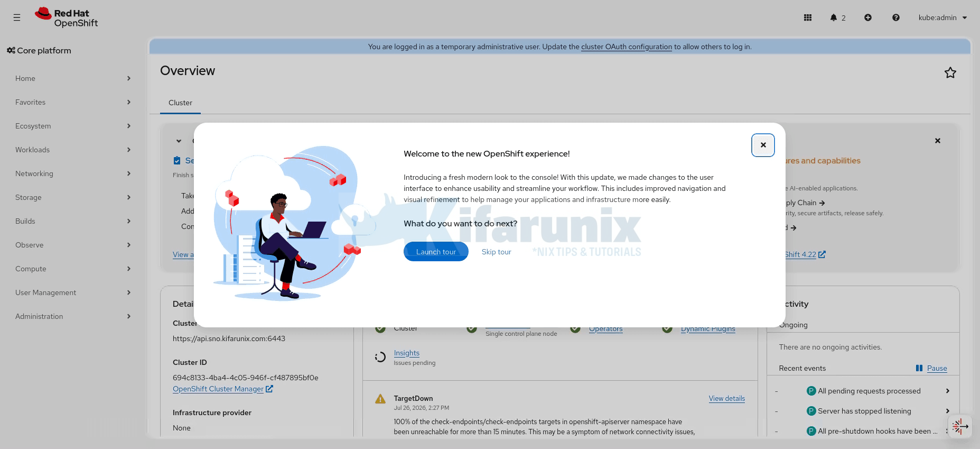Open the floating assistant icon in the corner
This screenshot has height=449, width=980.
960,426
